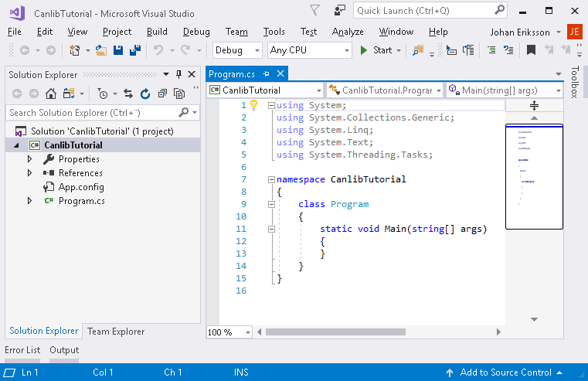This screenshot has height=381, width=588.
Task: Click the Solution Explorer search magnifier
Action: (184, 112)
